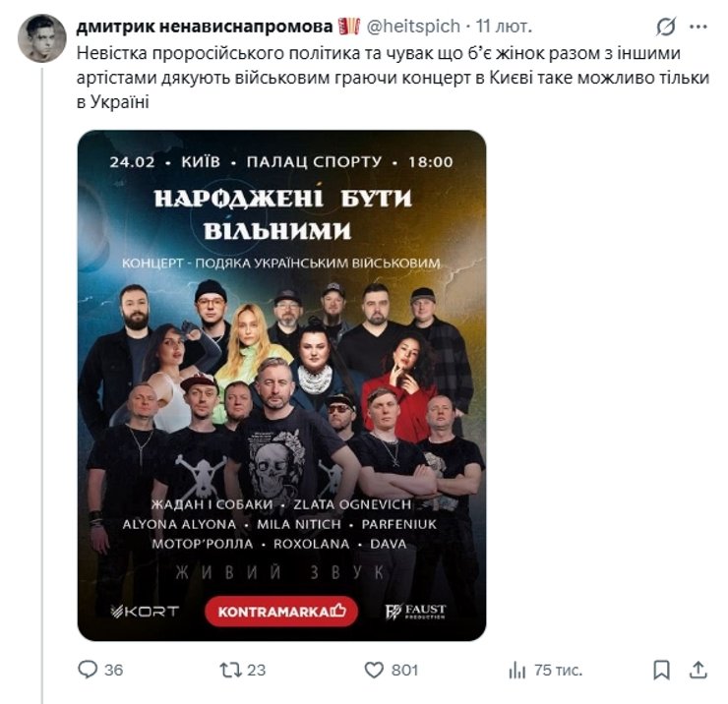Screen dimensions: 728x704
Task: Like the post with heart icon
Action: 374,671
